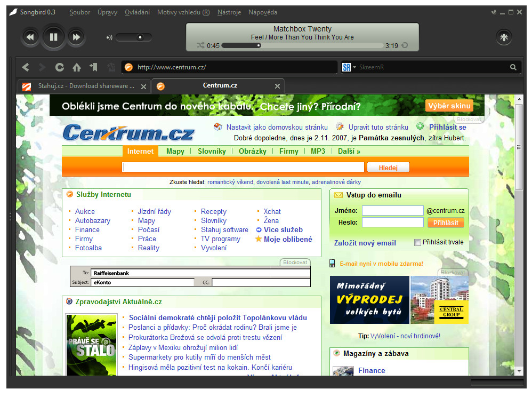Click the Založit nový email link
Screen dimensions: 532x397
tap(365, 243)
